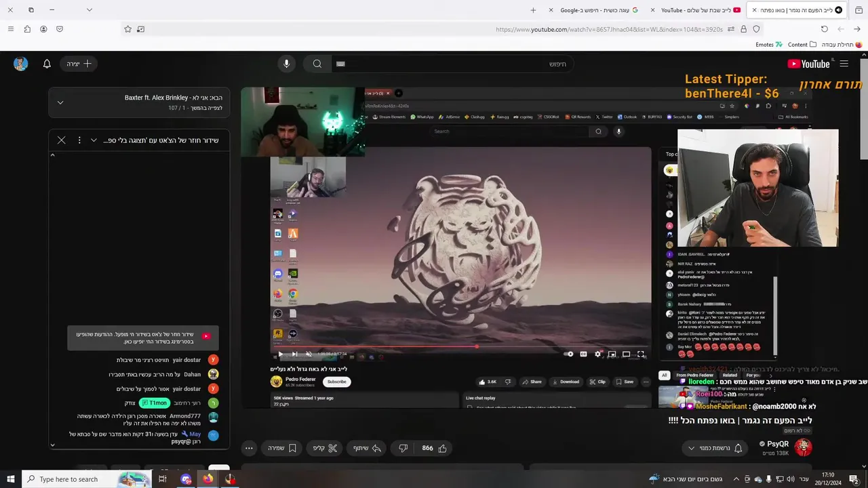Click the save (שמירה) bookmark button
This screenshot has height=488, width=868.
(x=282, y=448)
